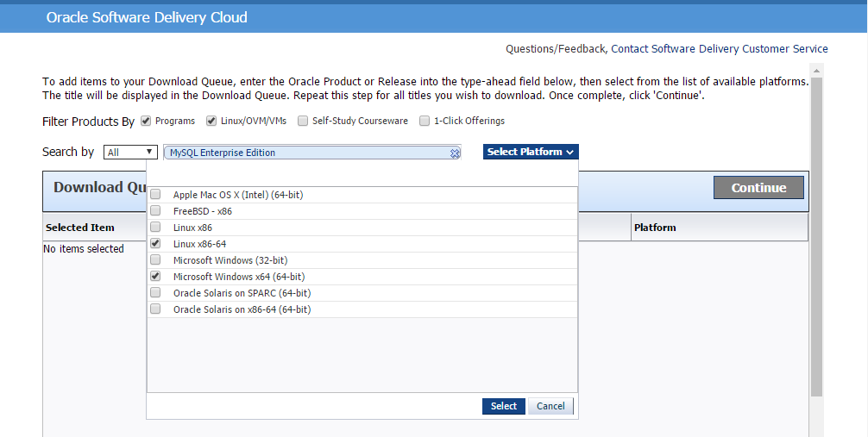868x437 pixels.
Task: Enable the Self-Study Courseware filter
Action: (x=303, y=121)
